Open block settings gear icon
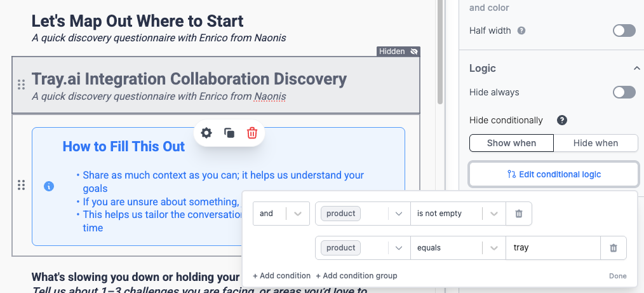The image size is (644, 293). [x=206, y=133]
